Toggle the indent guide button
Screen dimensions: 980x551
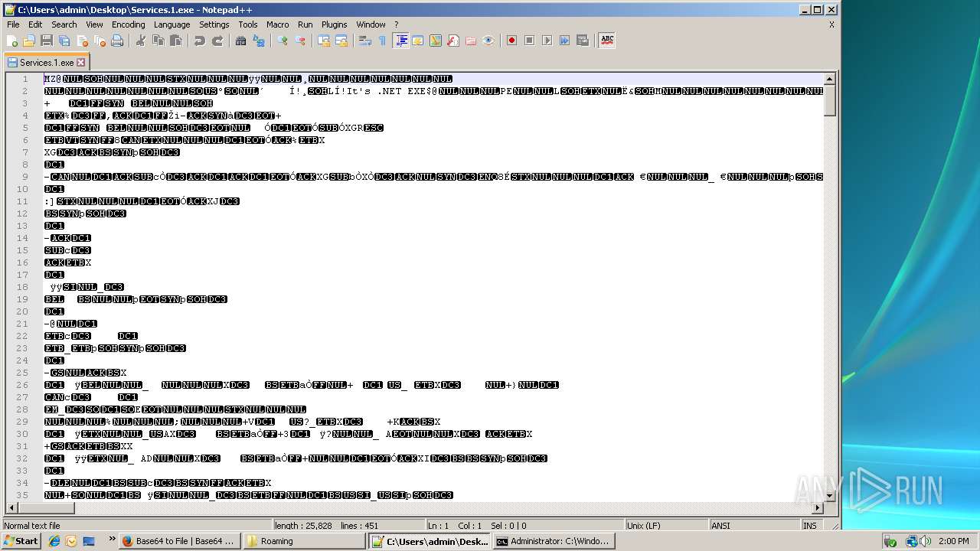point(400,41)
